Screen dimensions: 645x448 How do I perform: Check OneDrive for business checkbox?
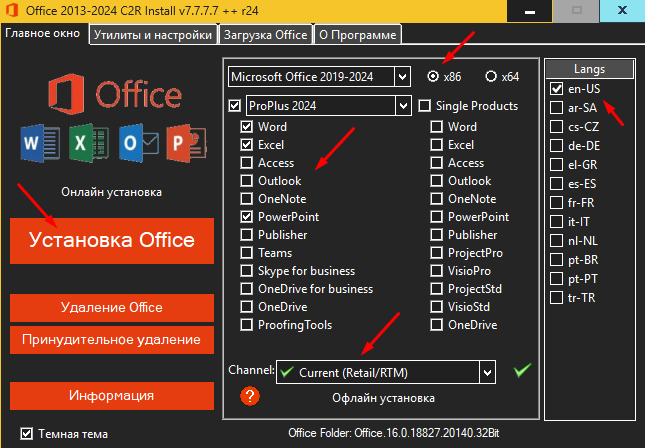tap(246, 289)
